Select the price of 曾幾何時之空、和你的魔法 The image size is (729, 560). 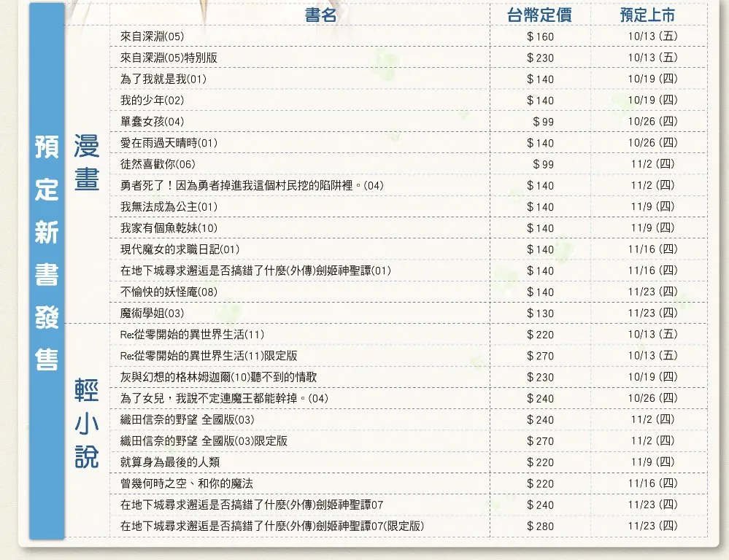point(540,483)
